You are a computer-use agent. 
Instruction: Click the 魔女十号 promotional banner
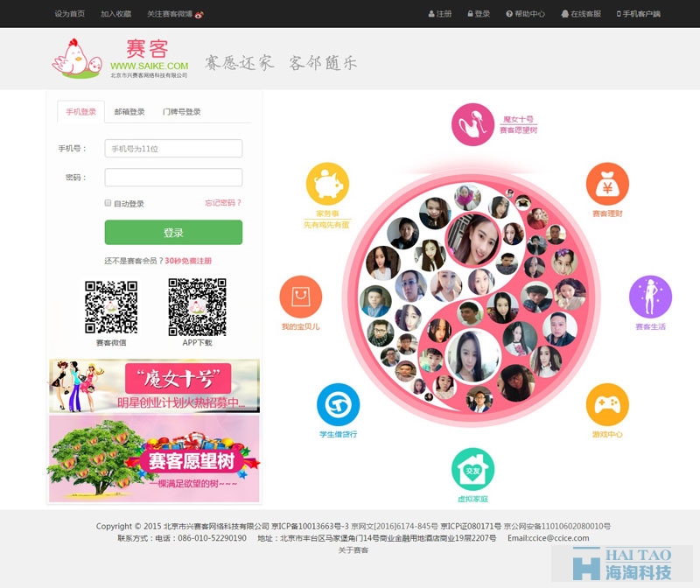[x=154, y=385]
